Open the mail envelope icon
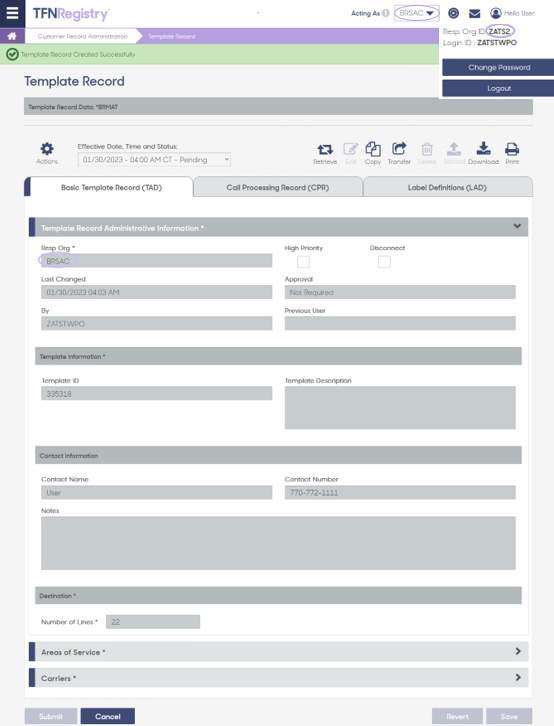This screenshot has height=726, width=554. 474,13
